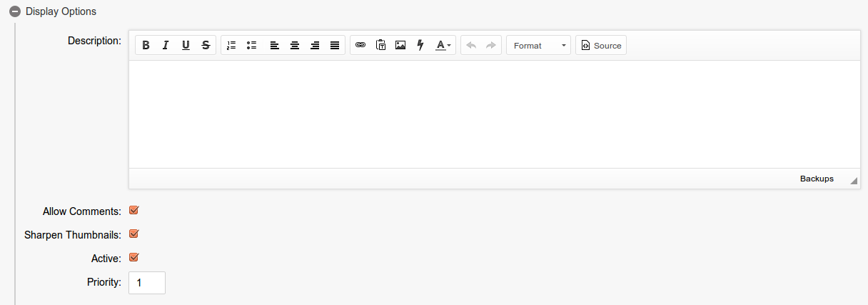The height and width of the screenshot is (305, 868).
Task: Click the Backups link below the editor
Action: click(817, 179)
